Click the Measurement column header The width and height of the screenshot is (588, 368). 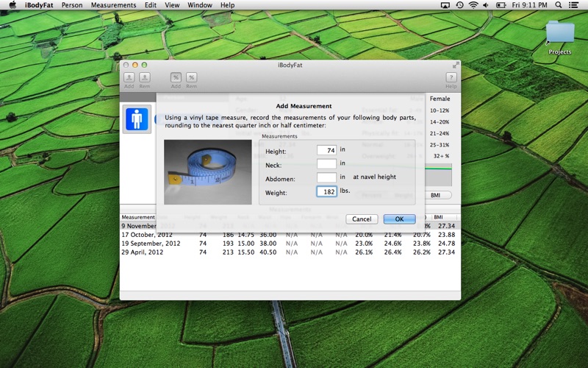tap(138, 217)
